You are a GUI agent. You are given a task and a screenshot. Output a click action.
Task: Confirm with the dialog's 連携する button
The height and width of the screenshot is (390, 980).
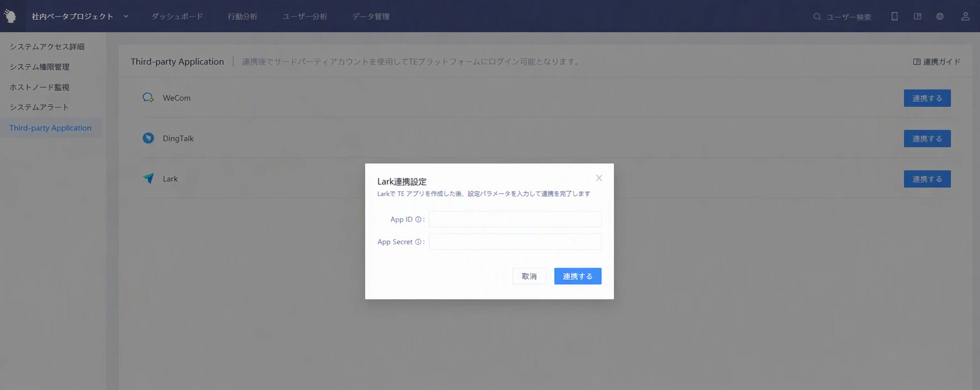(578, 276)
